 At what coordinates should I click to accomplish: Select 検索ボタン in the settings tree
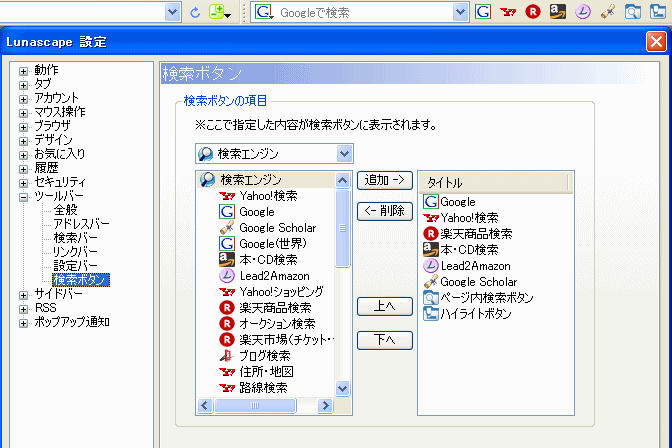pyautogui.click(x=81, y=280)
